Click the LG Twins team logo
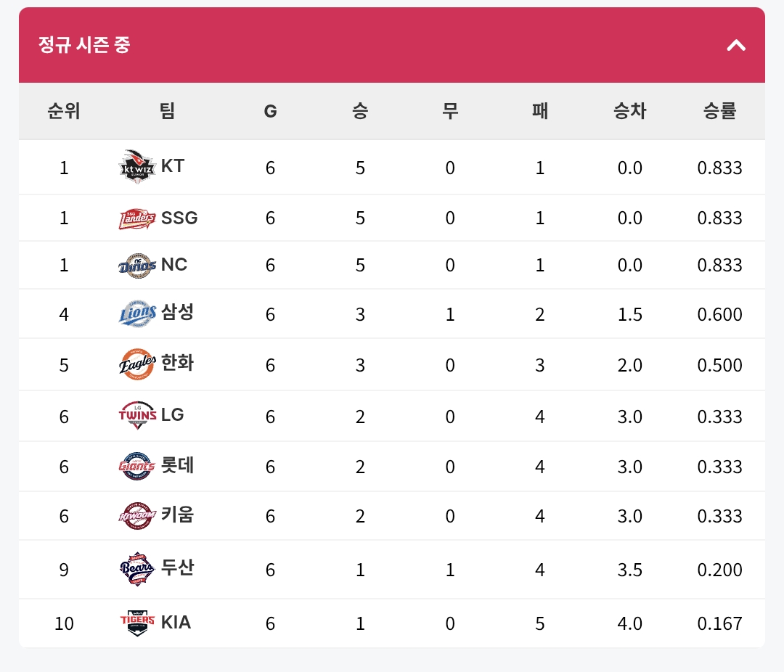 click(x=137, y=416)
